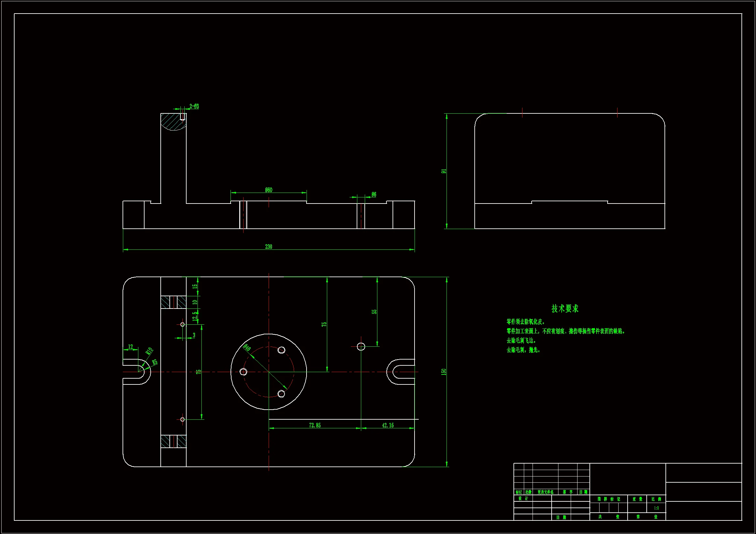
Task: Click the 更改文件名 title block header
Action: coord(545,492)
